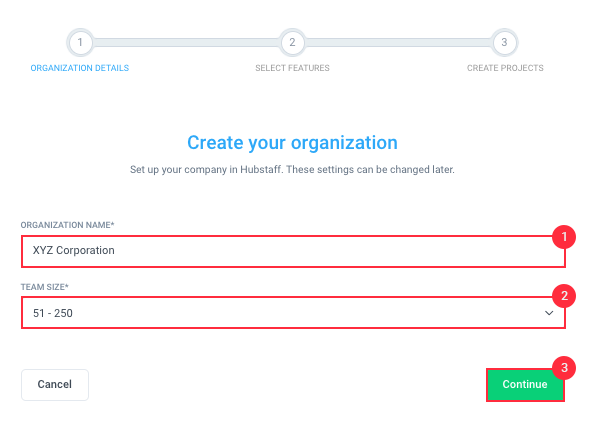592x430 pixels.
Task: Click the ORGANIZATION NAME* field label
Action: (67, 225)
